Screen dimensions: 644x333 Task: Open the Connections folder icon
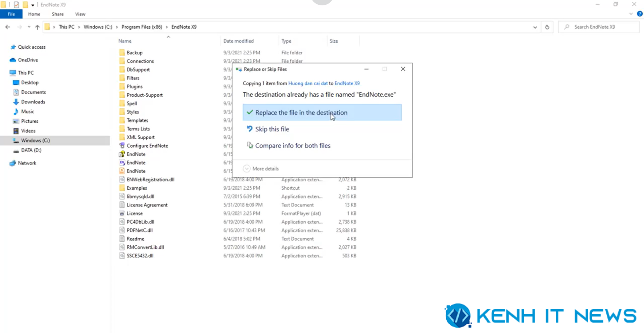(x=122, y=61)
